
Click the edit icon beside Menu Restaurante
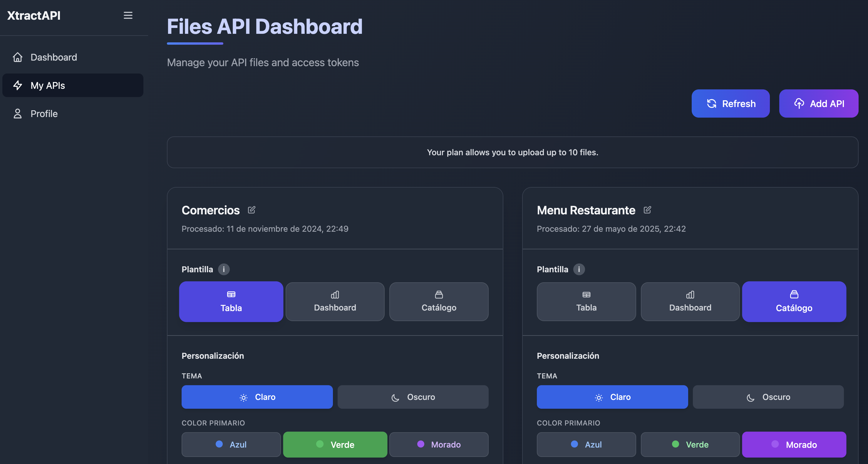click(x=648, y=210)
